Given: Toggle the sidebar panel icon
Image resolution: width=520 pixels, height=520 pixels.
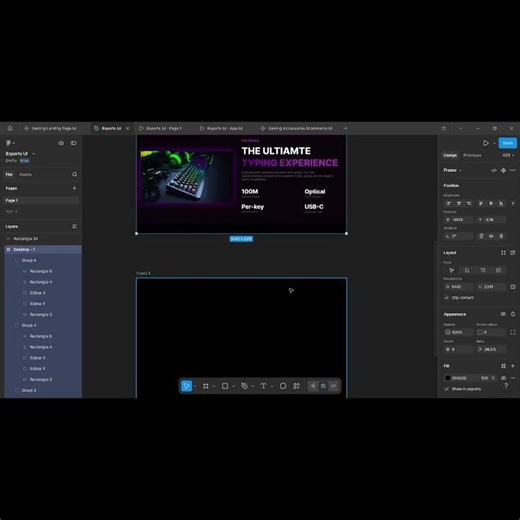Looking at the screenshot, I should [x=73, y=143].
